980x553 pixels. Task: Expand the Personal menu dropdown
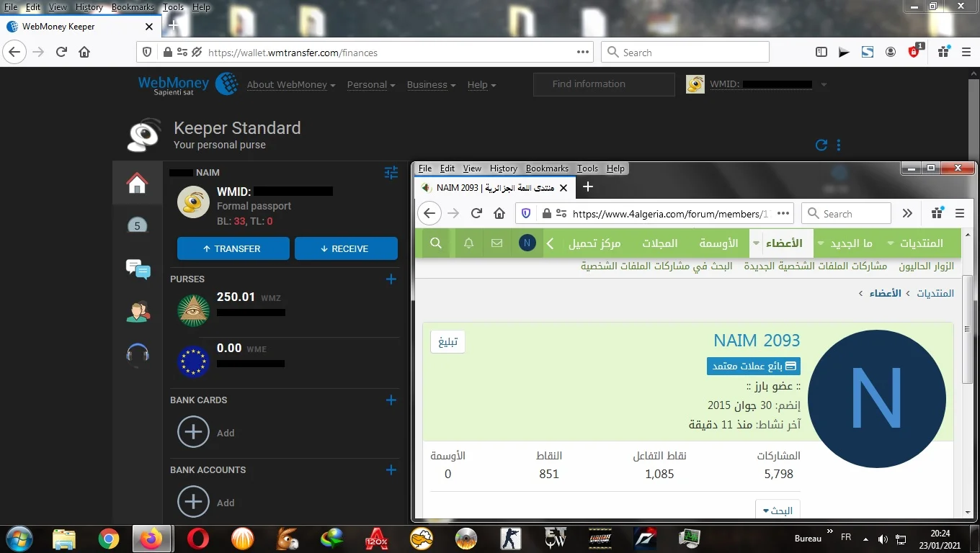(370, 85)
